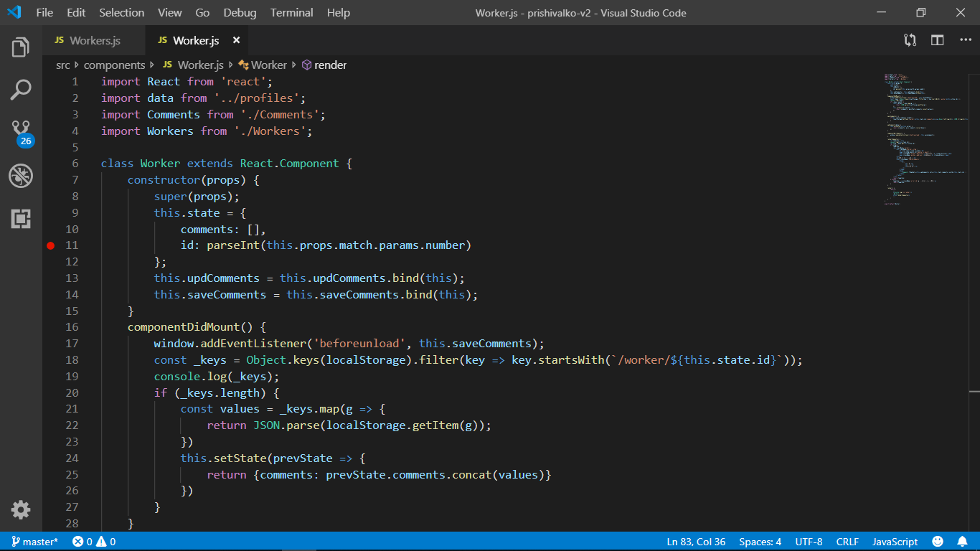Open the Extensions view in activity bar
The width and height of the screenshot is (980, 551).
[21, 219]
